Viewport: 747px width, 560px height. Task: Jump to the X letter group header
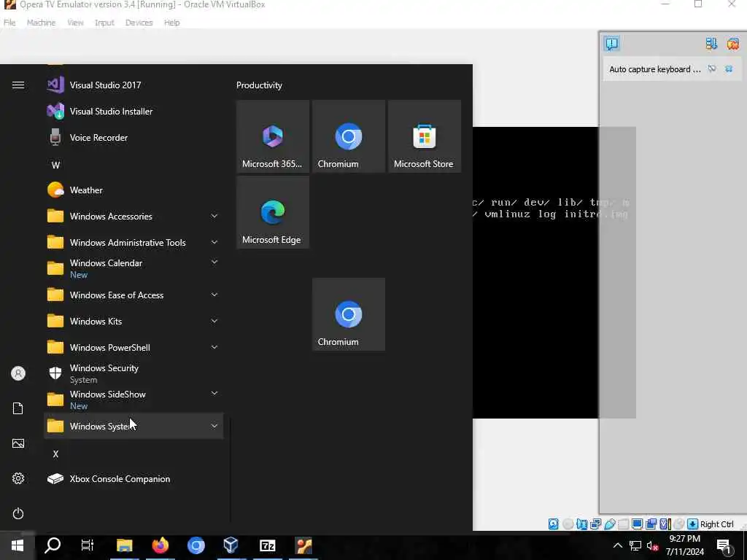55,454
